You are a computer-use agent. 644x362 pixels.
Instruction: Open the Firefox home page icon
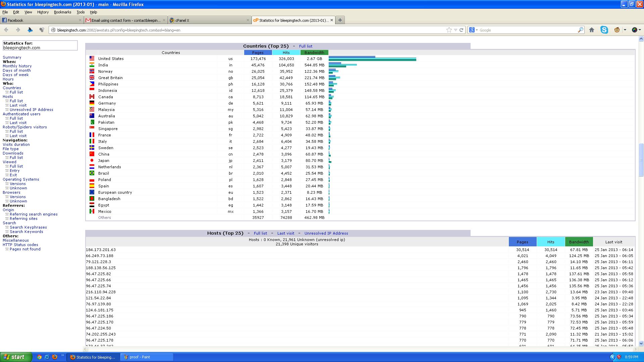tap(592, 30)
